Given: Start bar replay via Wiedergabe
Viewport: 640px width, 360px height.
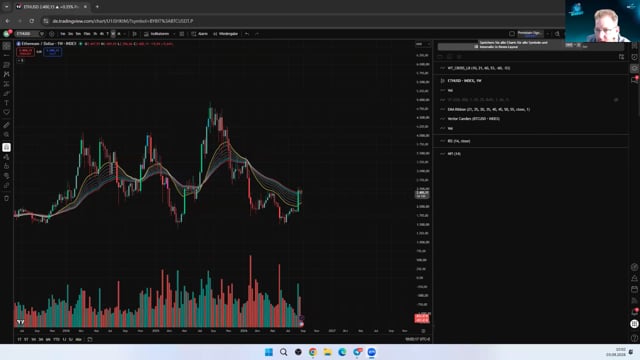Looking at the screenshot, I should pos(225,34).
